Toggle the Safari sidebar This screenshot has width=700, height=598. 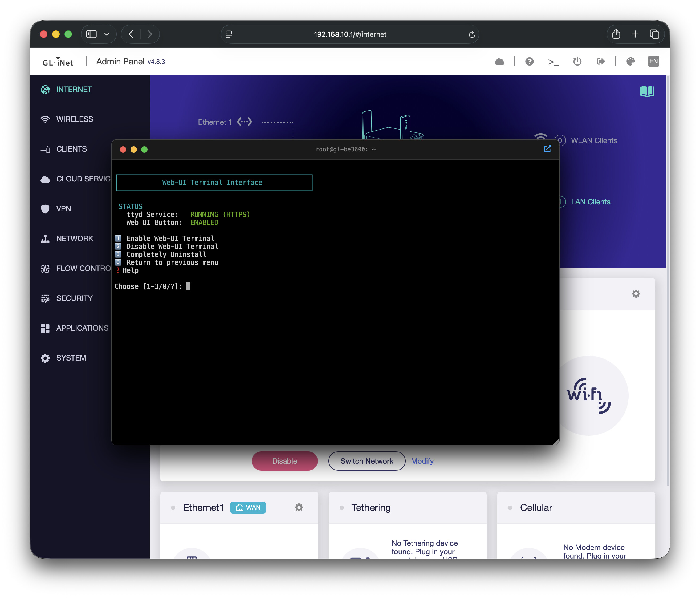pos(92,34)
